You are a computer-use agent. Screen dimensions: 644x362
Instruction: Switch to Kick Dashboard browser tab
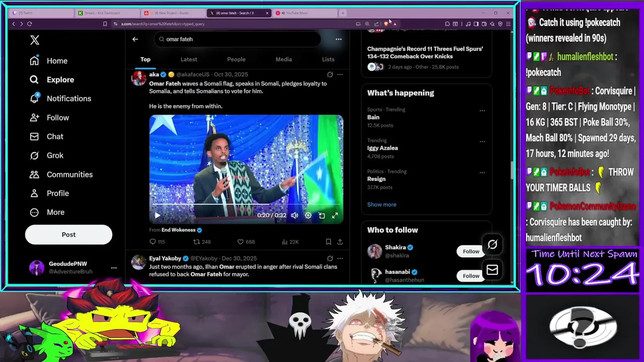(107, 13)
